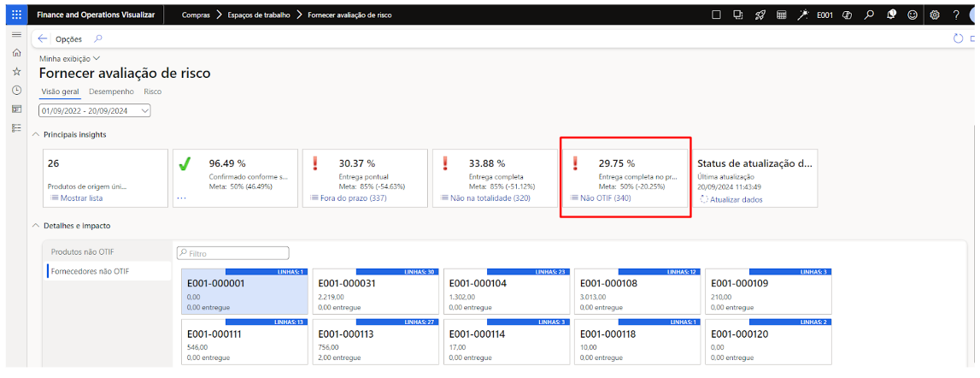Open Recent clock icon in sidebar
The width and height of the screenshot is (980, 378).
16,91
